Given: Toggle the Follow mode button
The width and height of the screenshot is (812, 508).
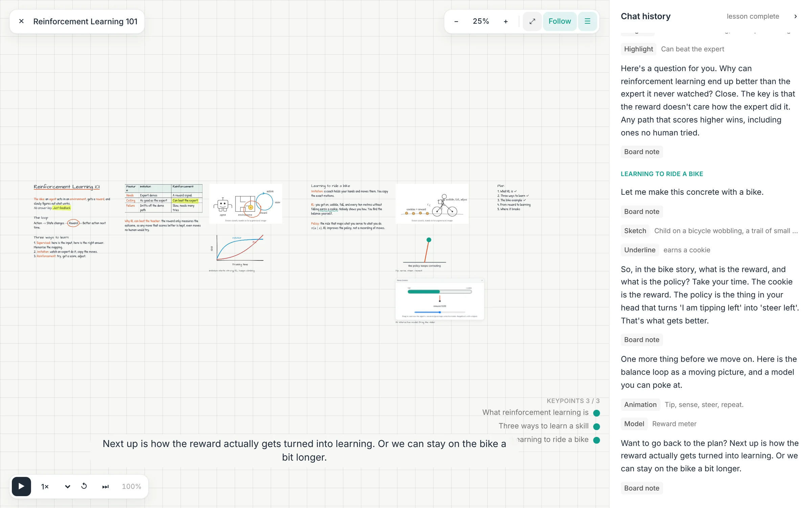Looking at the screenshot, I should (x=560, y=21).
